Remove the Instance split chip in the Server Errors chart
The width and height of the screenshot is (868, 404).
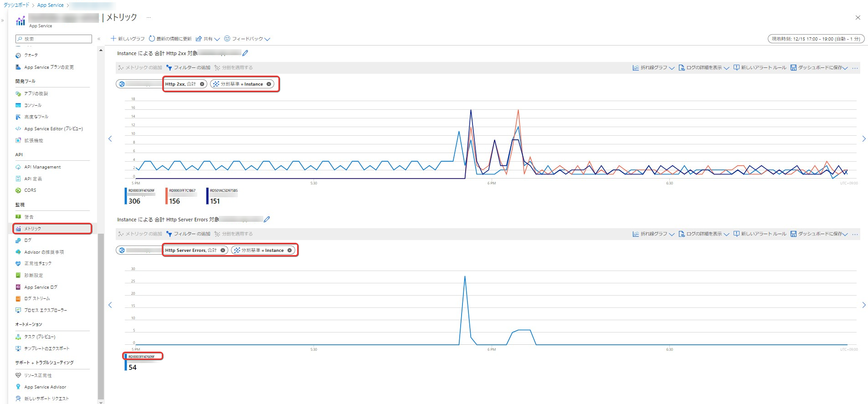289,251
